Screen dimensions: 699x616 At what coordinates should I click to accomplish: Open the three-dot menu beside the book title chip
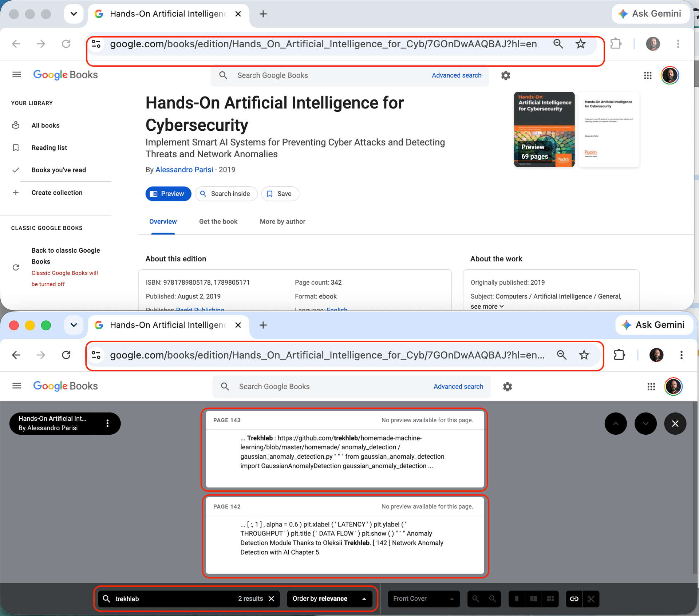pos(107,423)
